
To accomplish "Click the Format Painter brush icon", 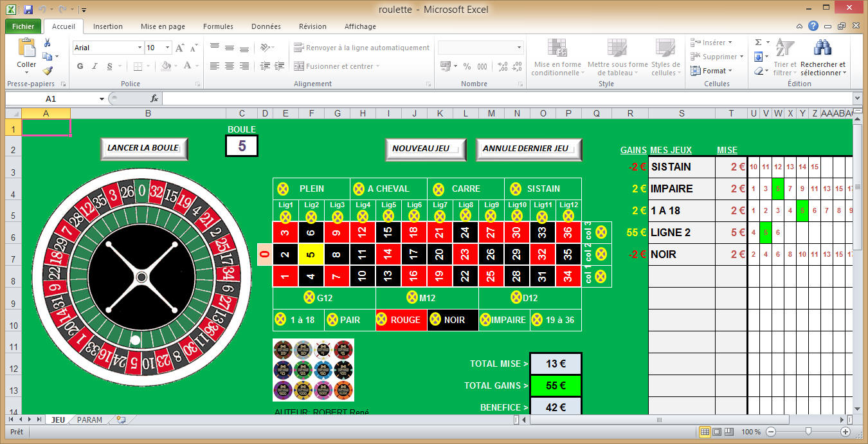I will tap(47, 71).
